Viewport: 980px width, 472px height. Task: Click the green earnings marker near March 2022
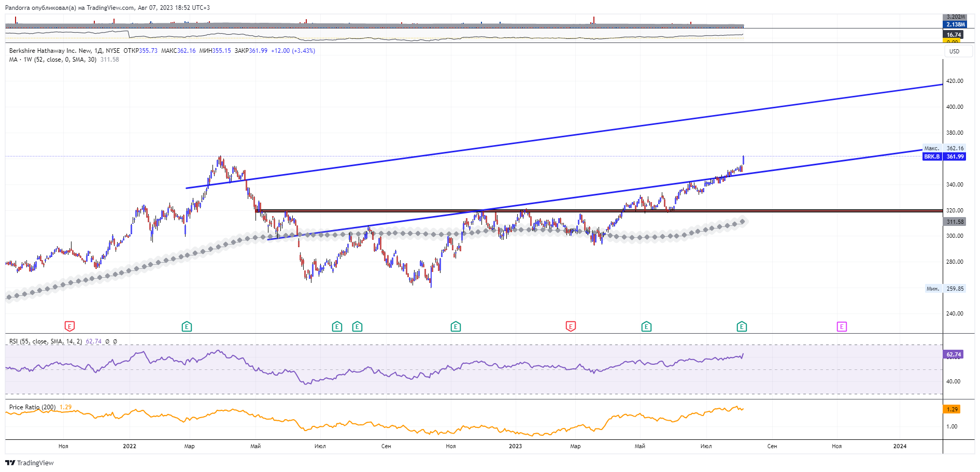(187, 326)
